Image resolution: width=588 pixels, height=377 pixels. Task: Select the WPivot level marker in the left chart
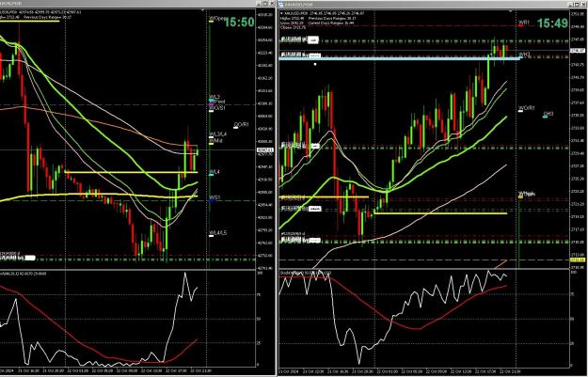(x=217, y=102)
